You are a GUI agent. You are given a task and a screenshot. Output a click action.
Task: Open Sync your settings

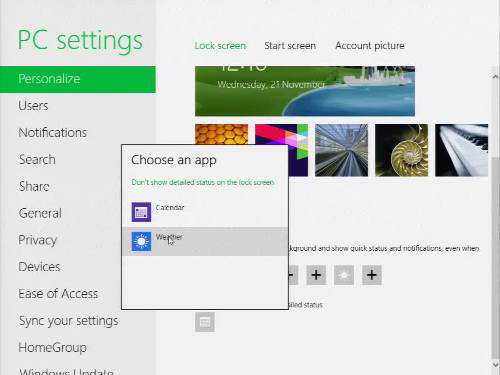pos(68,321)
